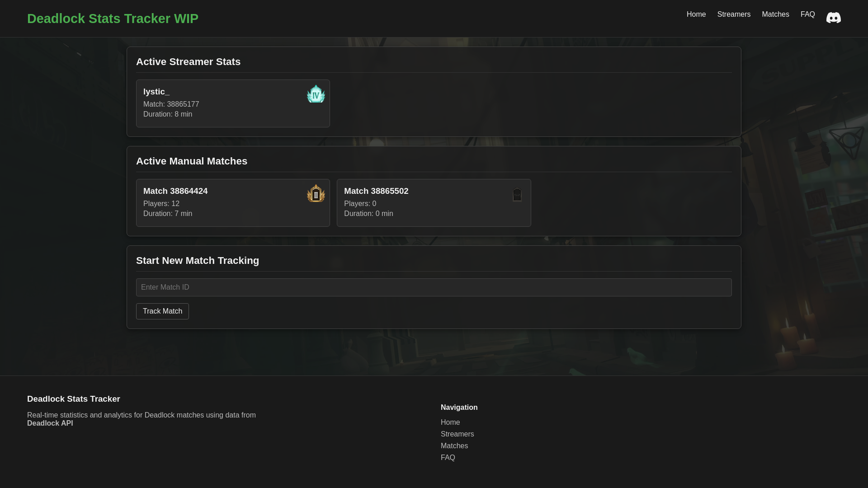This screenshot has height=488, width=868.
Task: Click the Deadlock Stats Tracker WIP logo
Action: (113, 19)
